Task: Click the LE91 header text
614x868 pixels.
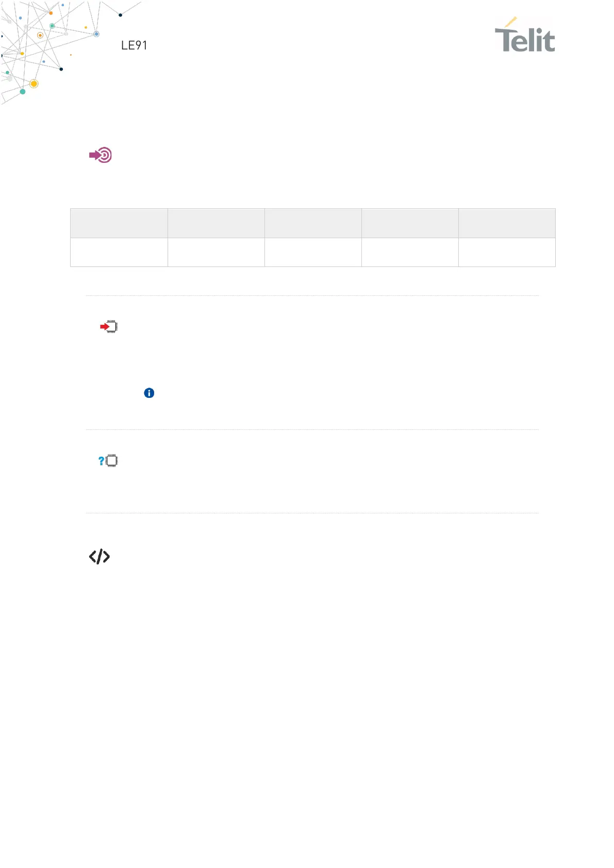Action: pos(134,45)
